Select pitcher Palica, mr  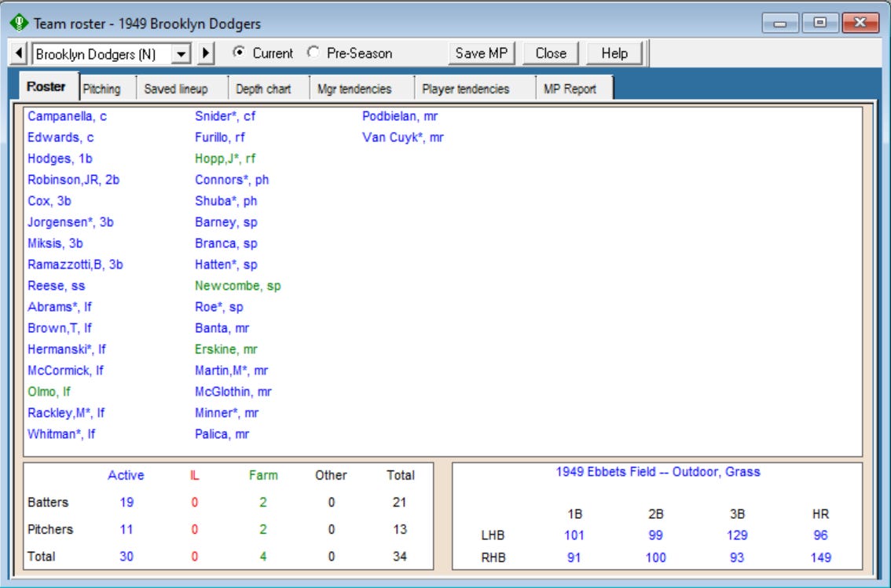click(222, 434)
